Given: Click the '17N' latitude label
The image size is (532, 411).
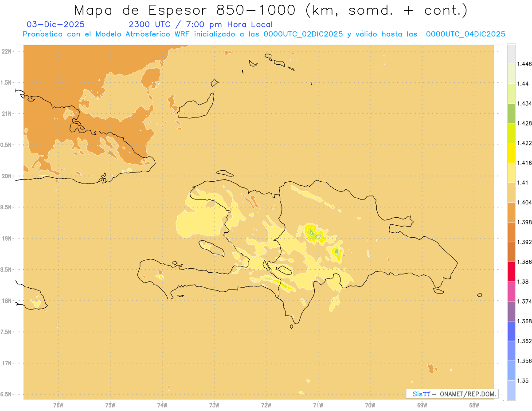Looking at the screenshot, I should [x=7, y=363].
